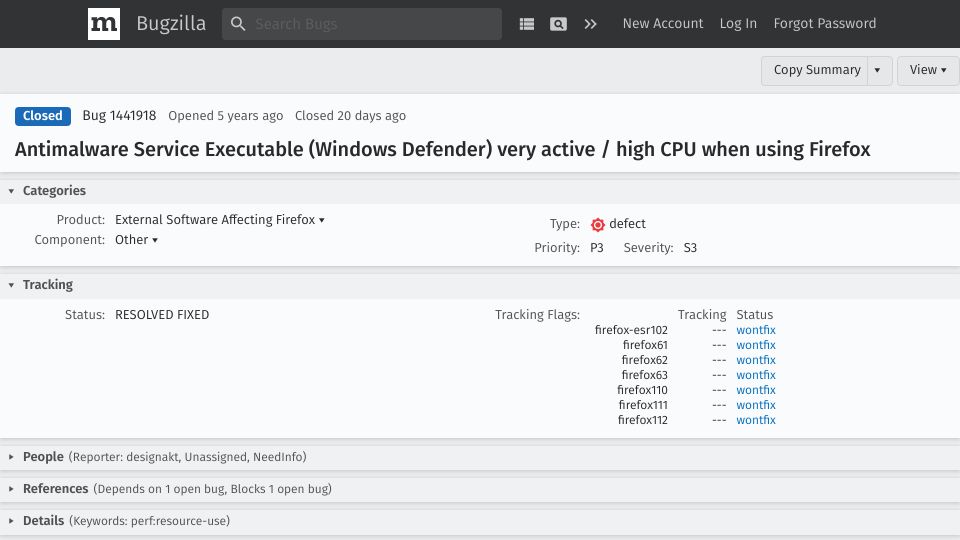This screenshot has height=540, width=960.
Task: Click the Bugzilla title text
Action: [x=171, y=23]
